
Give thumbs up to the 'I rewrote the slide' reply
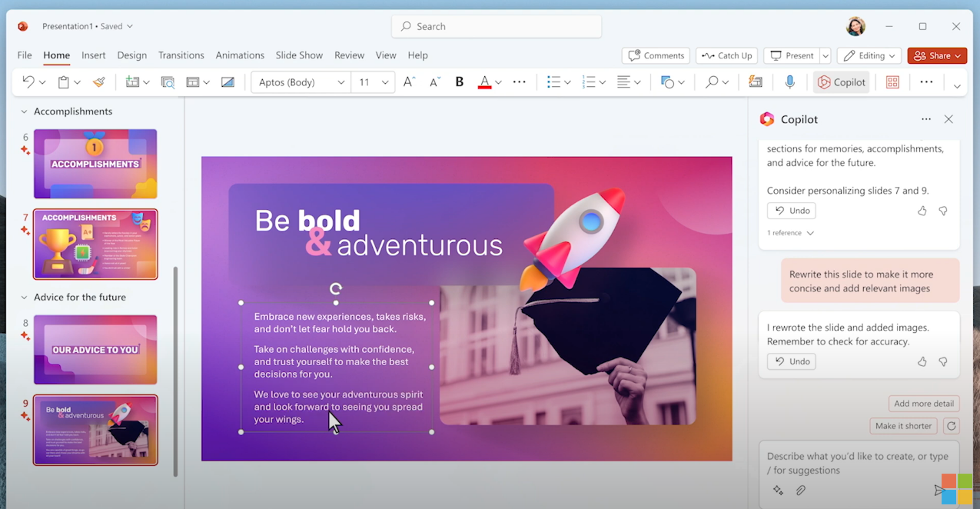pos(922,361)
